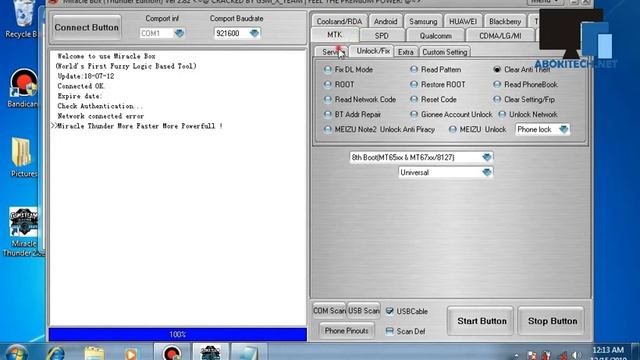This screenshot has height=360, width=640.
Task: Open the Windows Start menu
Action: (16, 353)
